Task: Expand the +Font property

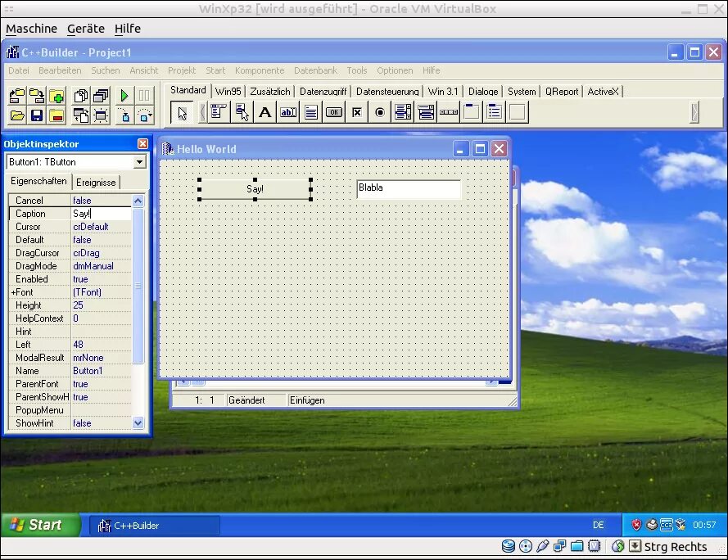Action: [x=13, y=292]
